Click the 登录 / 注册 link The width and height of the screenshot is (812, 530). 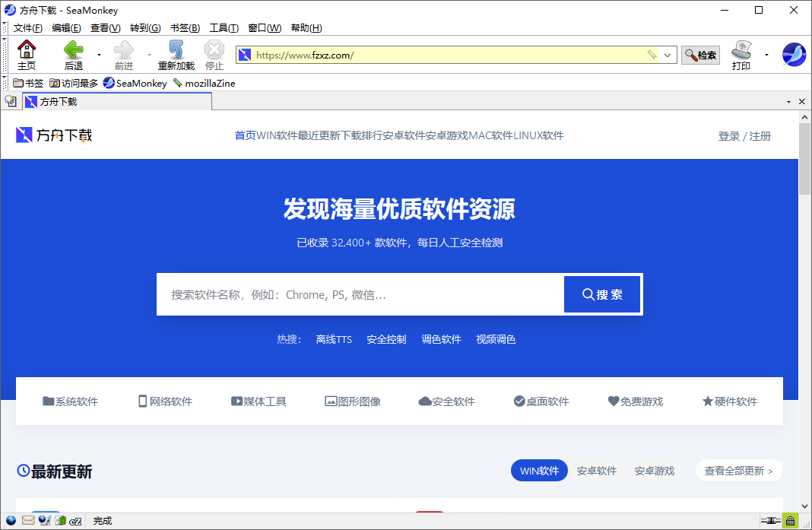click(x=744, y=136)
